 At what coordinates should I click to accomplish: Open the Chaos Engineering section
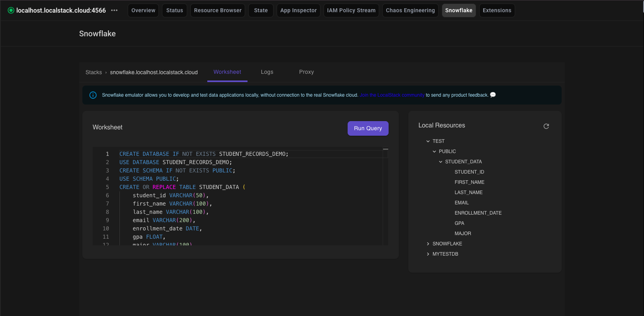410,10
